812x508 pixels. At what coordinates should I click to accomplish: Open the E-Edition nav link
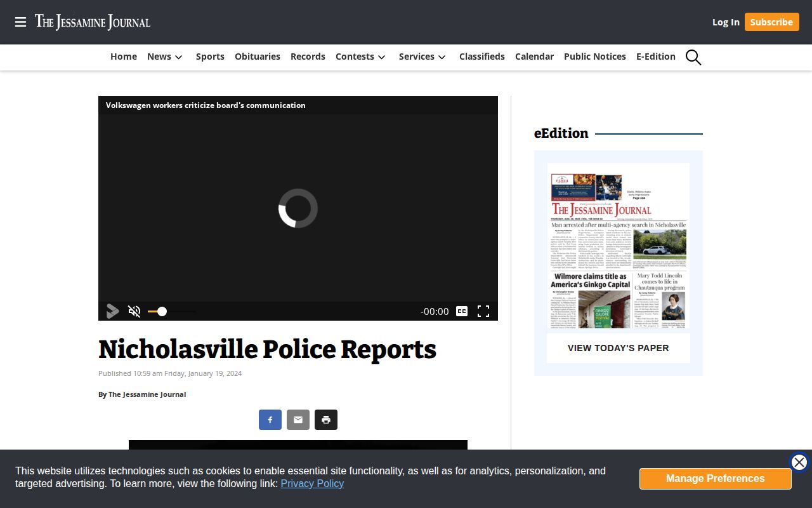(656, 57)
